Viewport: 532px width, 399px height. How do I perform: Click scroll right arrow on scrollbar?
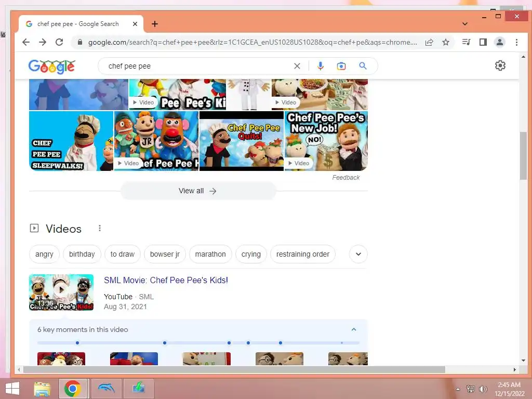[515, 369]
